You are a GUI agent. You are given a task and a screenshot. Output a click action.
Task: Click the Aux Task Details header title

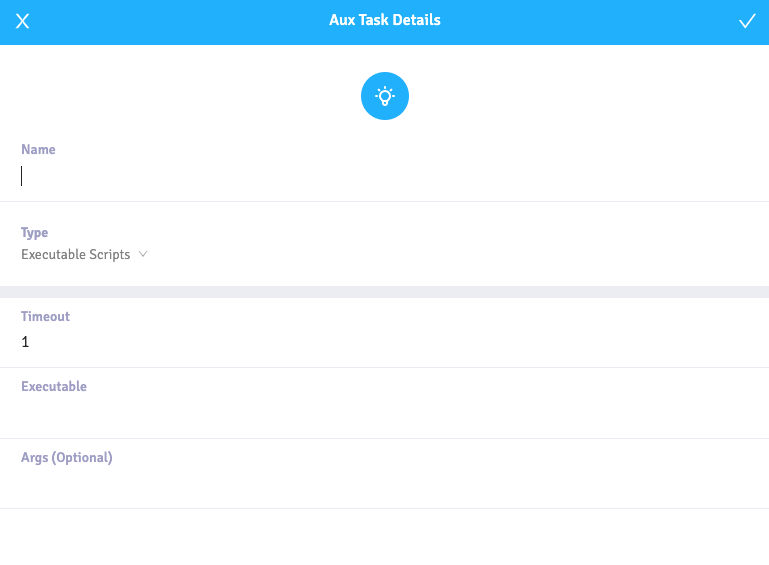point(385,20)
